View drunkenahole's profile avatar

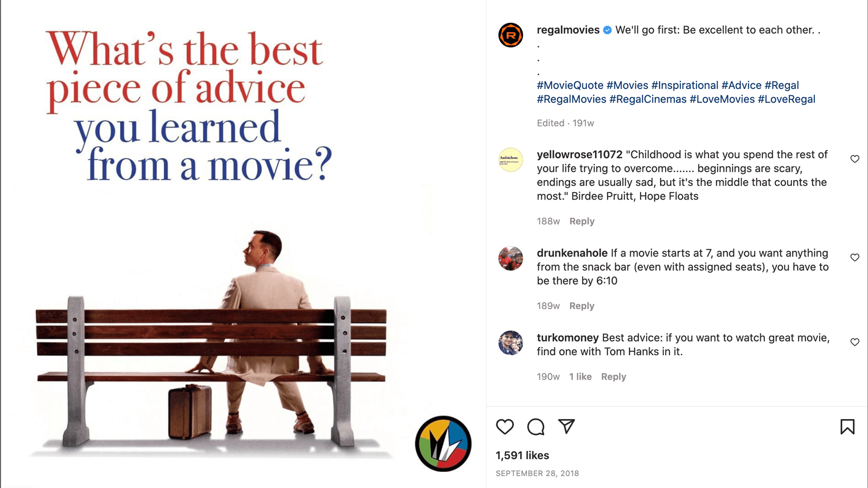510,259
